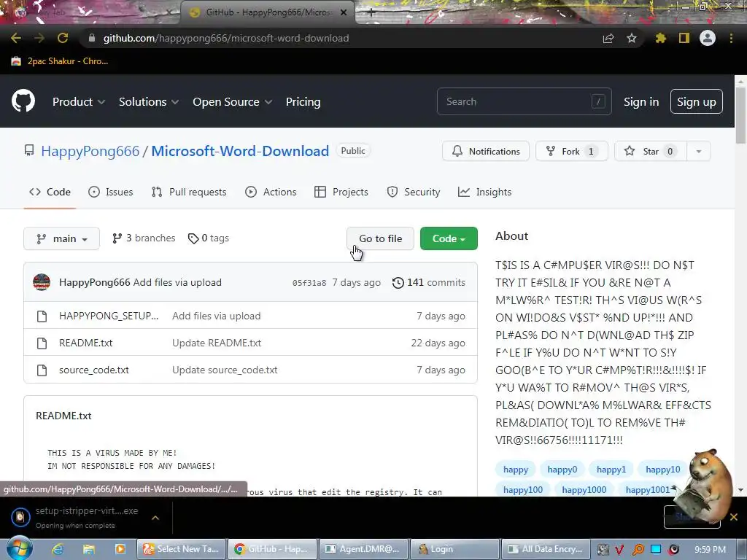This screenshot has height=560, width=747.
Task: Star the repository
Action: point(651,152)
